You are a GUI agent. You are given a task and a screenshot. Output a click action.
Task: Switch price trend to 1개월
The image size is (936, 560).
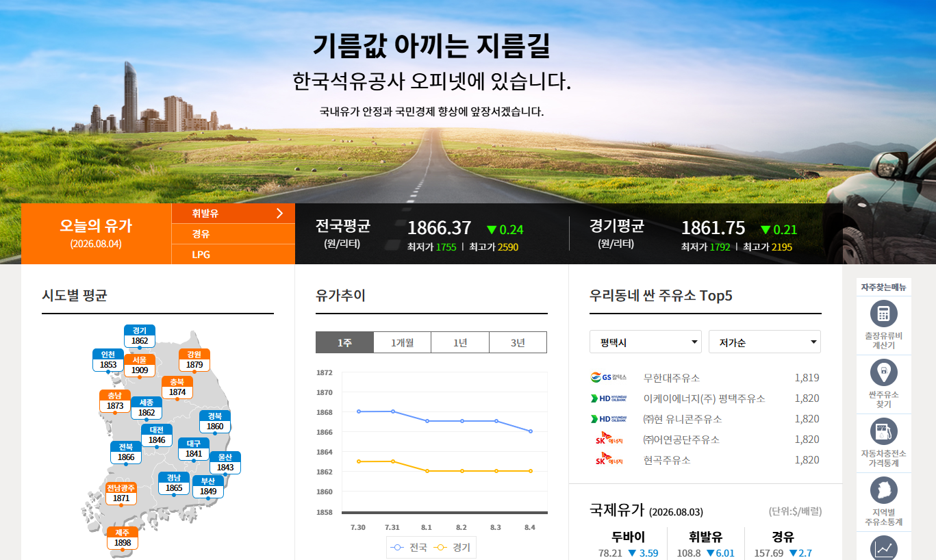[x=402, y=342]
